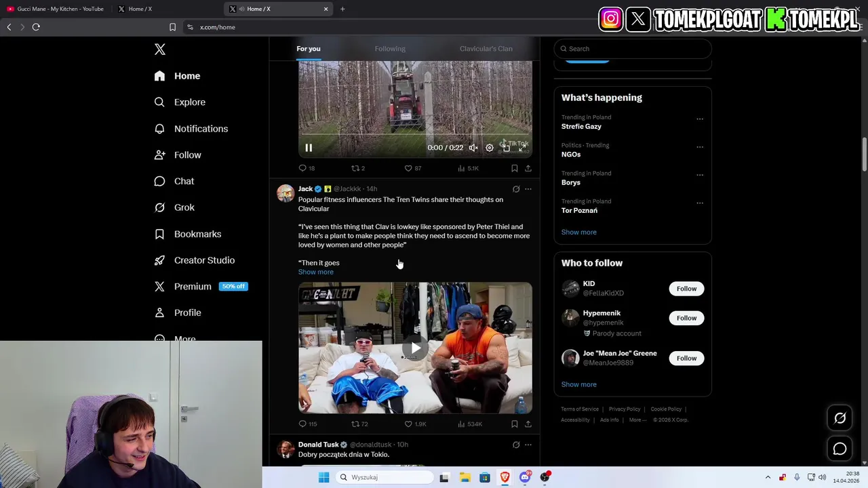The height and width of the screenshot is (488, 868).
Task: Click Grok icon on Donald Tusk's post
Action: click(516, 445)
